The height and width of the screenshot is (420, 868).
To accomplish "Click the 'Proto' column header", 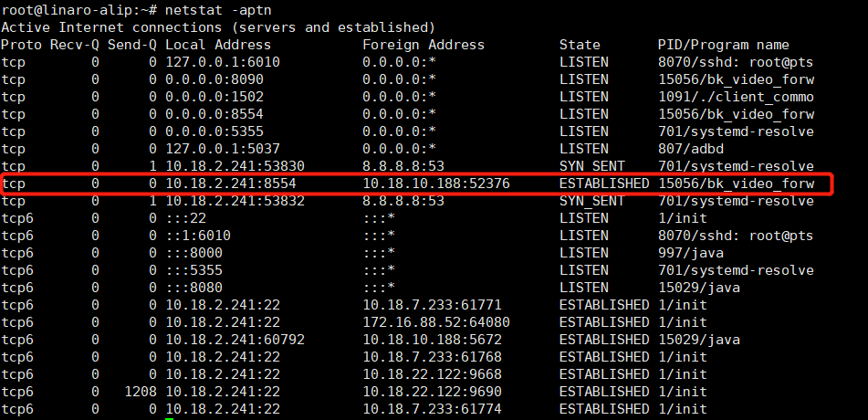I will pos(21,45).
